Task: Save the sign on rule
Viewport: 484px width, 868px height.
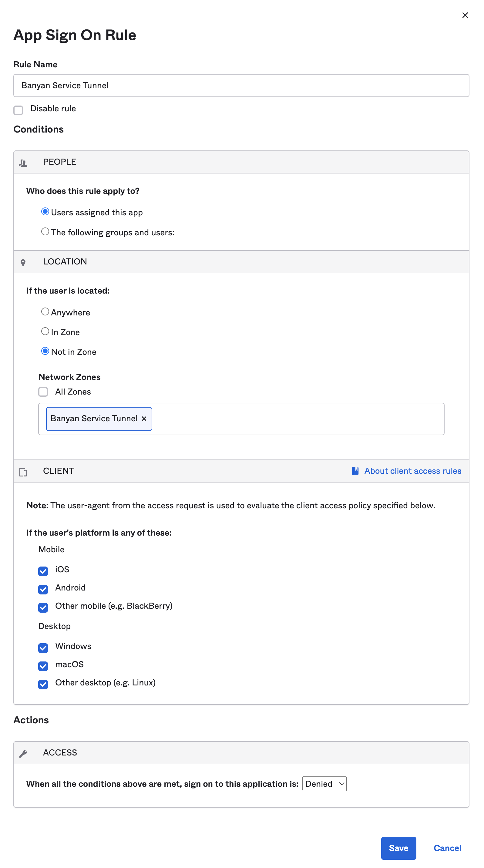Action: coord(398,848)
